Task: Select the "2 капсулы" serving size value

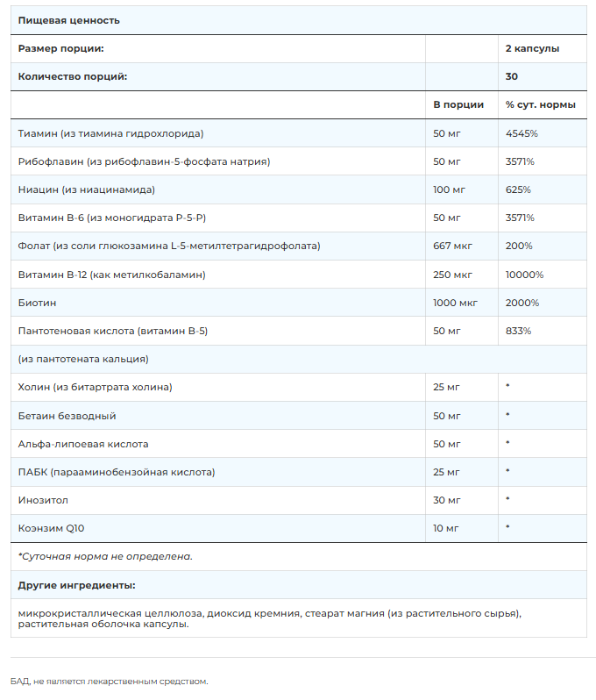Action: [x=532, y=49]
